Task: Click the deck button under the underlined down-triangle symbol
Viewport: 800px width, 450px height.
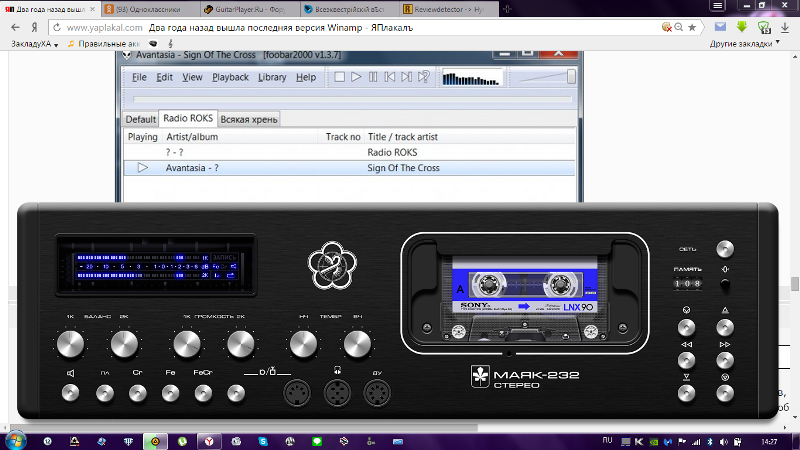Action: 686,393
